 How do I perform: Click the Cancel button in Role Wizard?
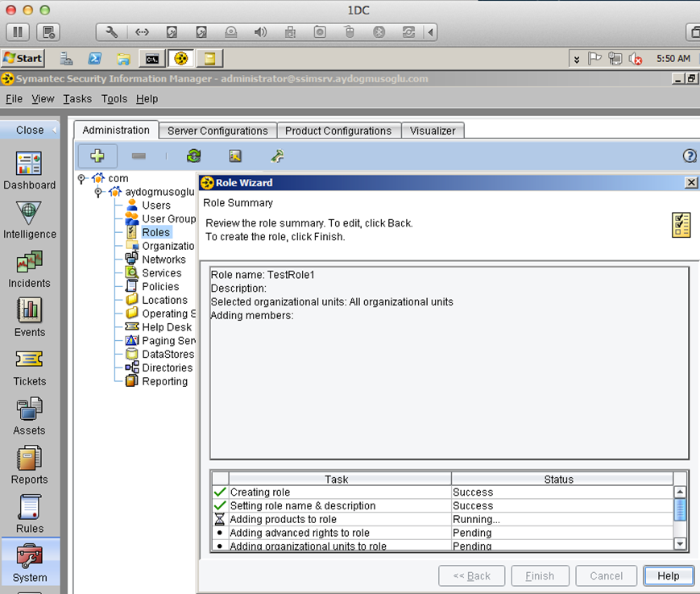(x=607, y=576)
